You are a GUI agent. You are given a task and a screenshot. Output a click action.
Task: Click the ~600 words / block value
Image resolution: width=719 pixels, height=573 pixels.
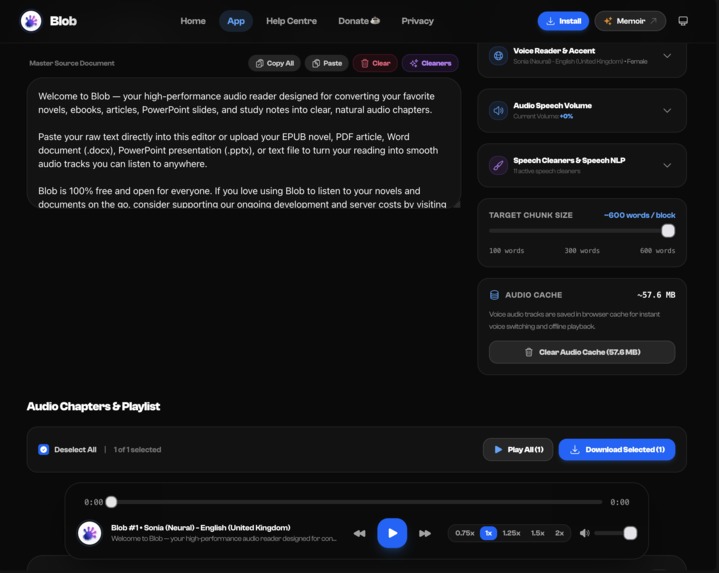pyautogui.click(x=639, y=215)
